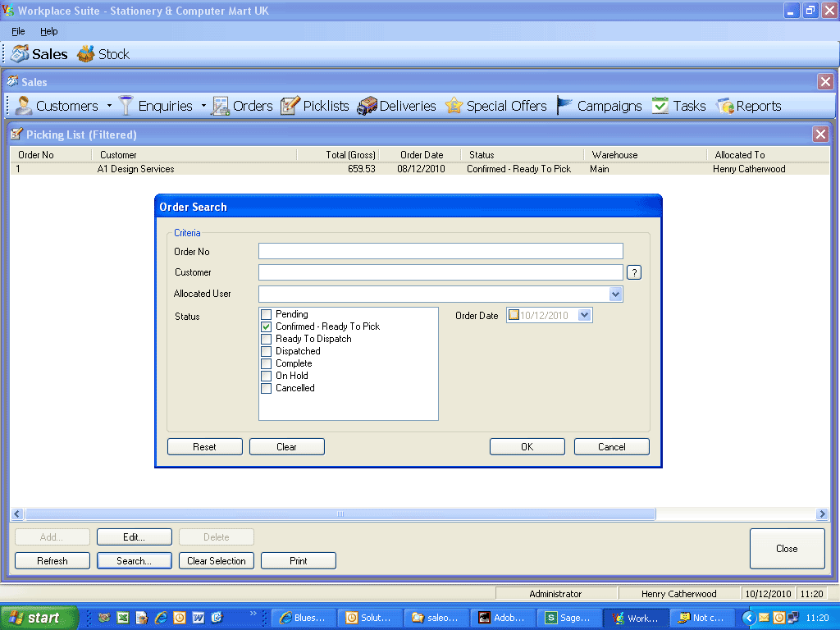Expand the Enquiries dropdown arrow
The image size is (840, 630).
point(203,106)
